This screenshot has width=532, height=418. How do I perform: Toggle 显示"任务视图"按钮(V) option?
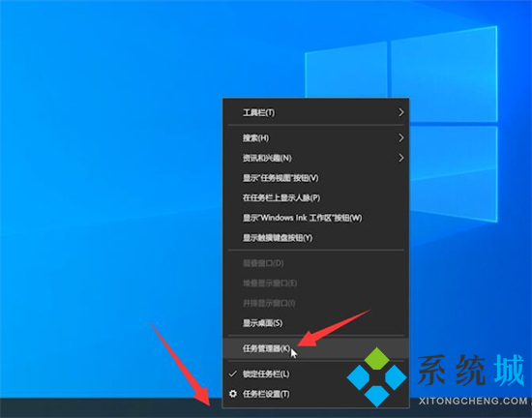click(x=315, y=178)
